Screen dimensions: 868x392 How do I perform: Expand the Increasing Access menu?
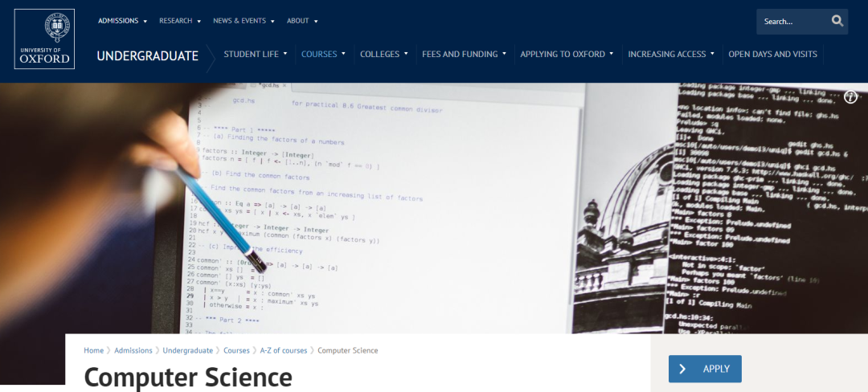[671, 55]
